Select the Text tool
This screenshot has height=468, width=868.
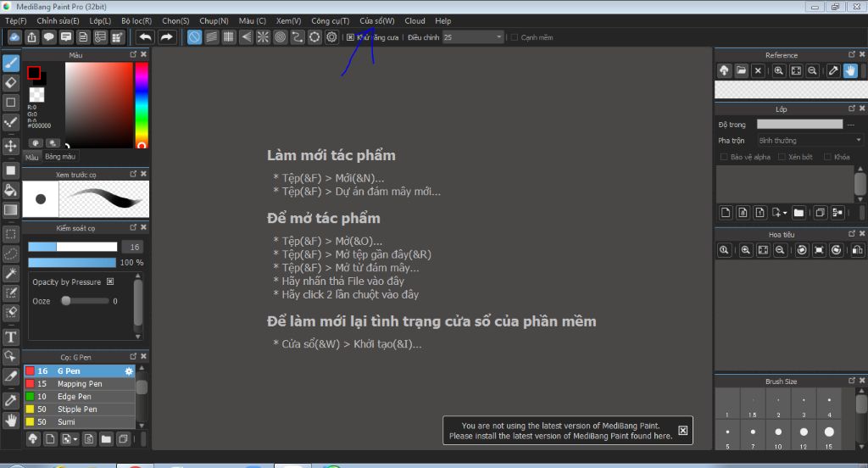[11, 337]
